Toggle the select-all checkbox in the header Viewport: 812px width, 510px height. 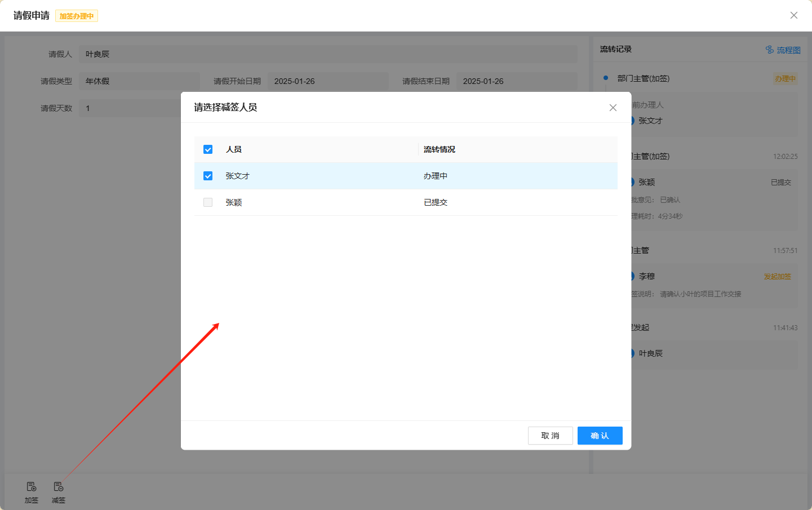point(208,149)
